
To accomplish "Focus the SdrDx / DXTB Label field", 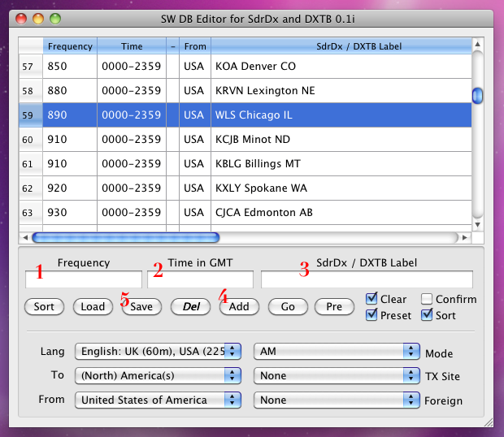I will pyautogui.click(x=367, y=279).
